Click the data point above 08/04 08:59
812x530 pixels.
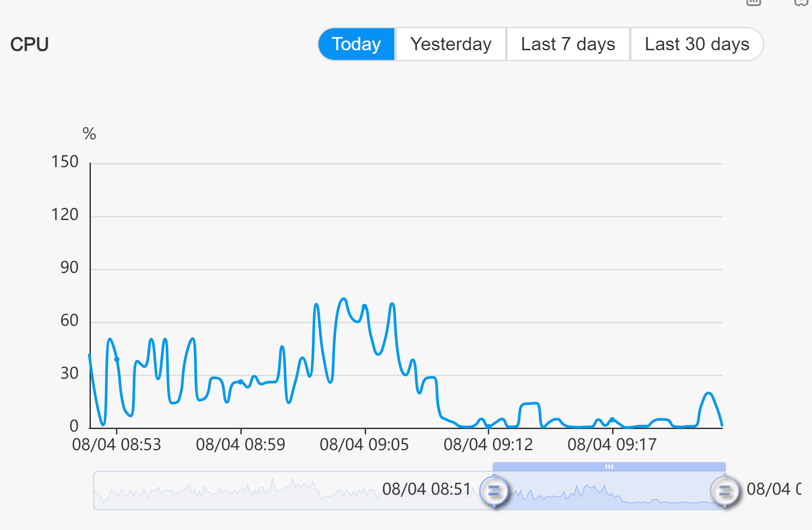pos(240,382)
